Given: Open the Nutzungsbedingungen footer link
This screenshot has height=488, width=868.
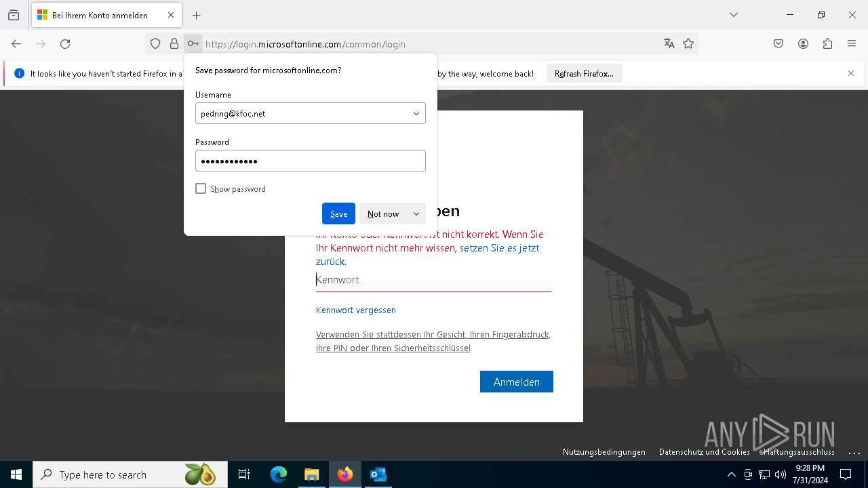Looking at the screenshot, I should (x=604, y=452).
